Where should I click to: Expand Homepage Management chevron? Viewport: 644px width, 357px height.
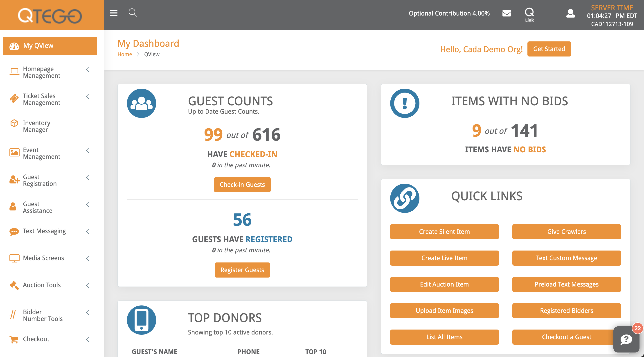(x=88, y=70)
